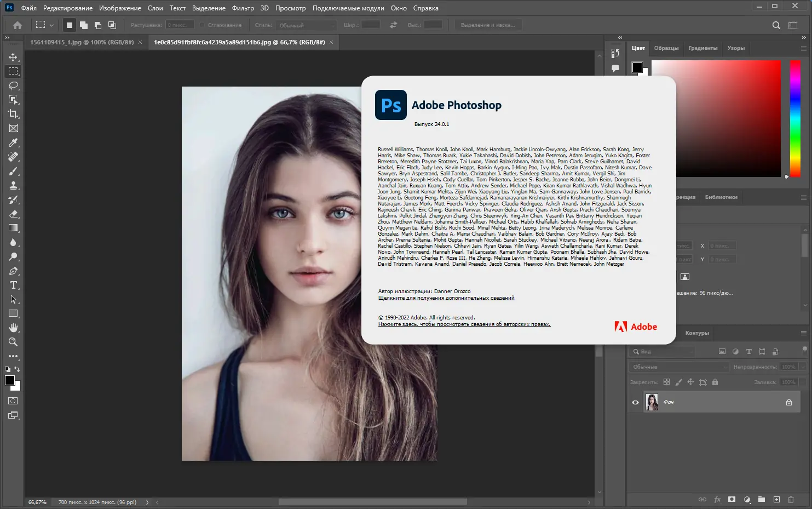Click the Pen tool icon
This screenshot has height=509, width=812.
pos(13,271)
